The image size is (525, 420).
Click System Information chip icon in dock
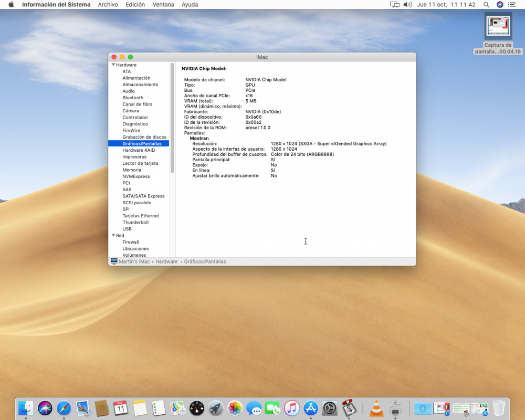click(x=395, y=408)
